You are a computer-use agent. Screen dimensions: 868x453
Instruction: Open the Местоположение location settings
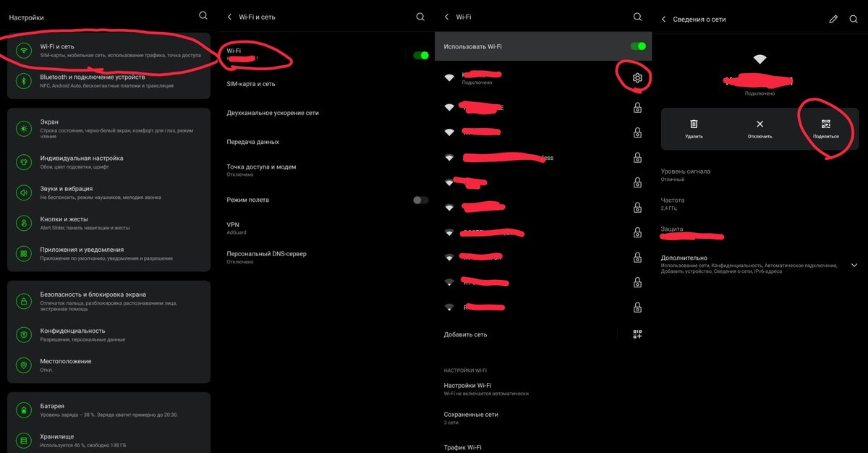point(109,365)
